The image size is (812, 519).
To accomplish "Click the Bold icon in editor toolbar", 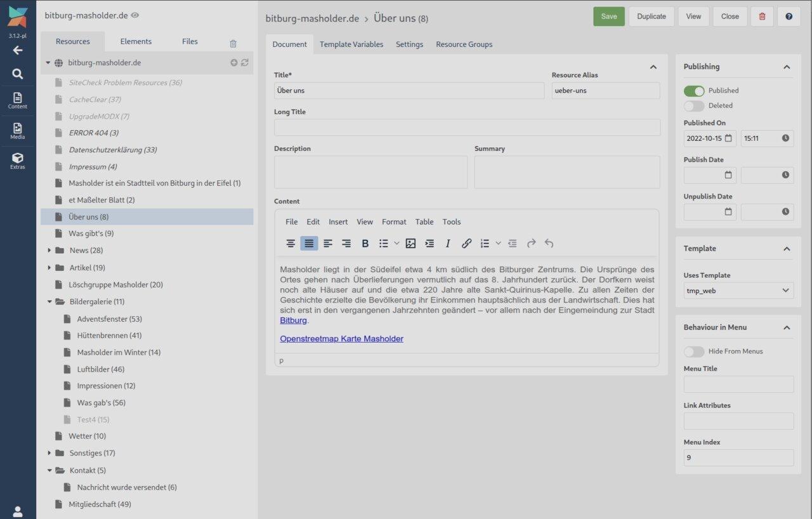I will pyautogui.click(x=365, y=244).
